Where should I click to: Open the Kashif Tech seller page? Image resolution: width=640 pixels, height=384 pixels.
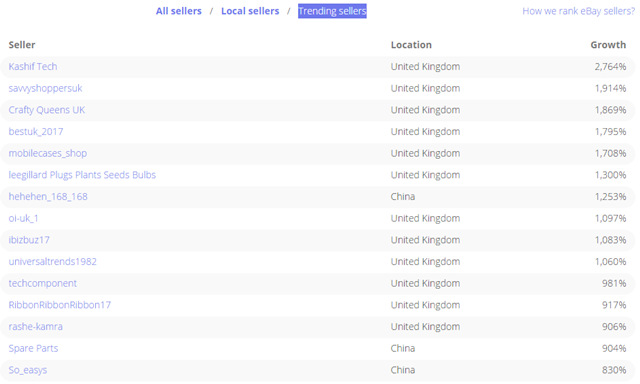click(33, 67)
